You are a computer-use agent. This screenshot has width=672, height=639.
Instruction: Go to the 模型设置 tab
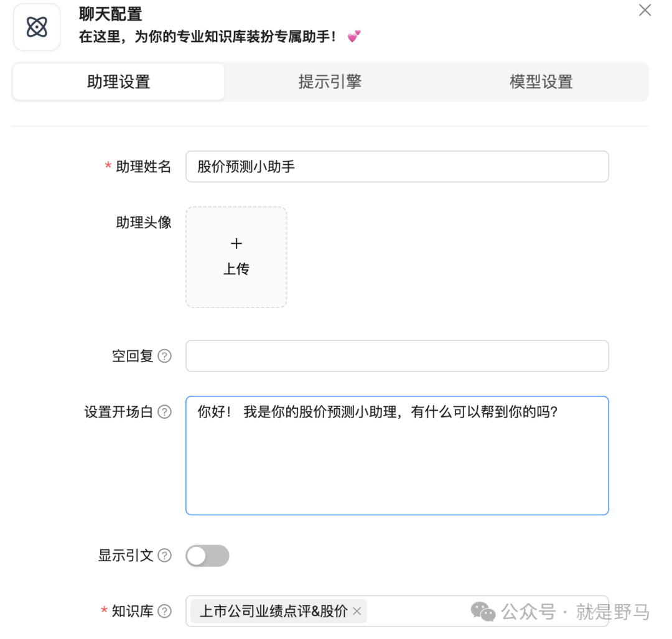click(x=541, y=82)
